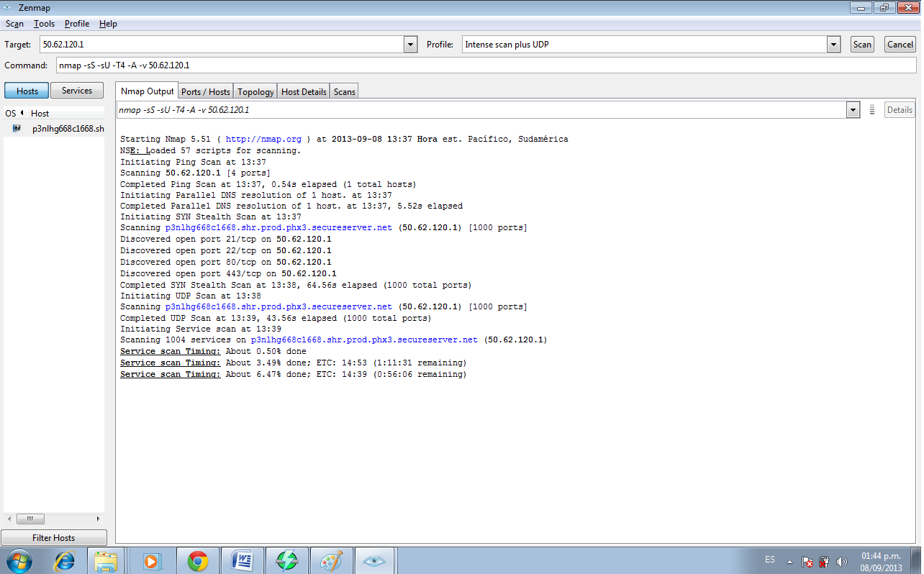Click the output options icon beside Details
This screenshot has height=574, width=924.
pos(872,110)
